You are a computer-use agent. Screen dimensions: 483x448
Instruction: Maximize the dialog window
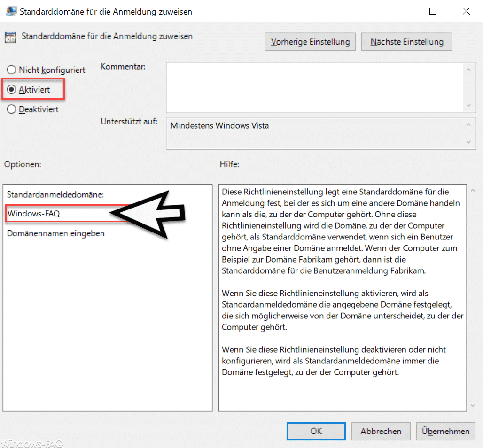tap(433, 11)
